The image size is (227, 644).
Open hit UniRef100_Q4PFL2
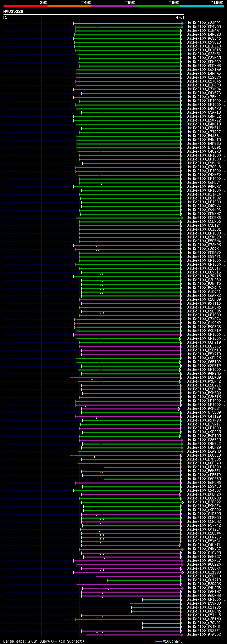click(204, 116)
